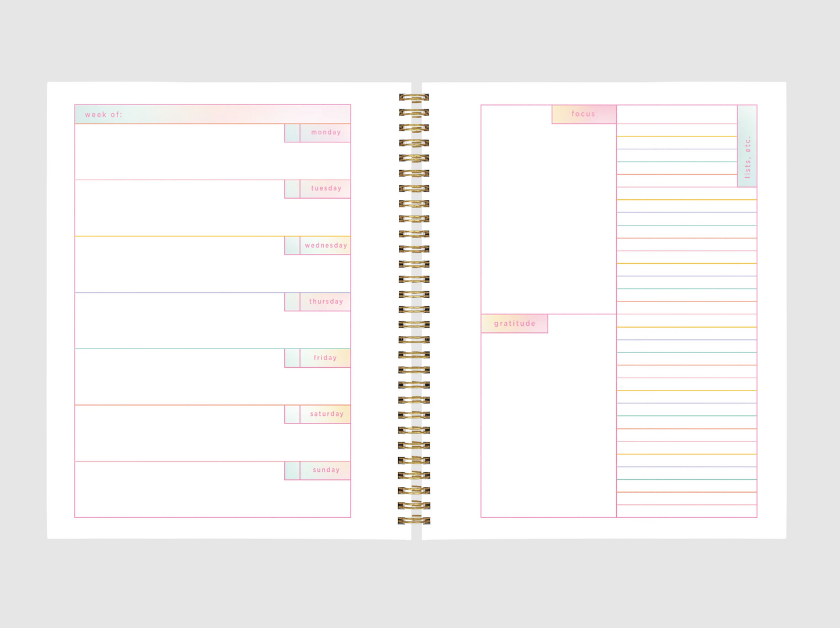Select the "focus" tab label
This screenshot has height=628, width=840.
584,114
